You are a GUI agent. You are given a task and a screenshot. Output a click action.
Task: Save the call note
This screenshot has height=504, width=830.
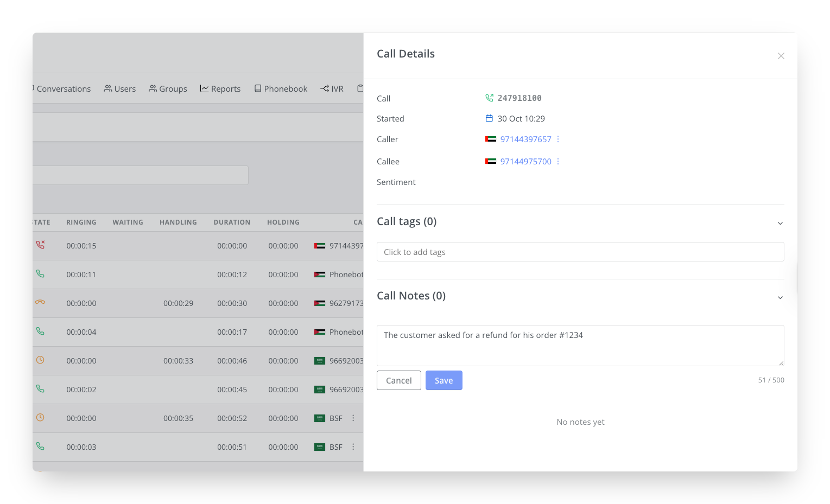tap(443, 380)
